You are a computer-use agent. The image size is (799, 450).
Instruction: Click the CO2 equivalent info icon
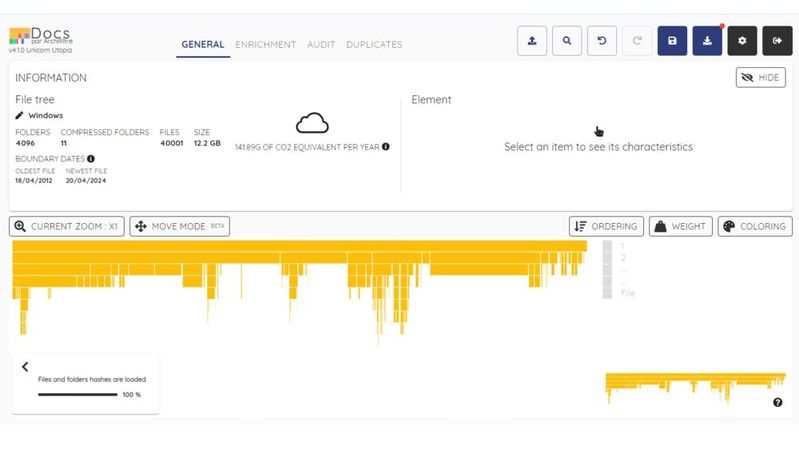click(386, 147)
